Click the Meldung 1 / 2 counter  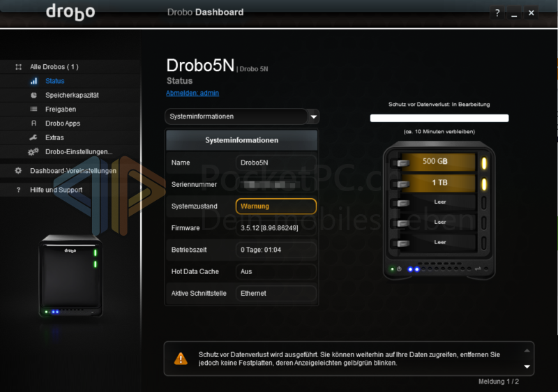tap(498, 382)
